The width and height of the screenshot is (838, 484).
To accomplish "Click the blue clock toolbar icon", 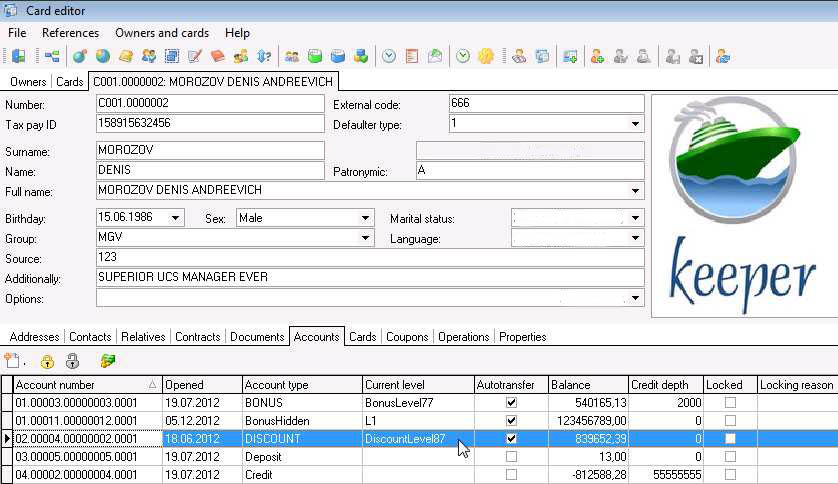I will point(389,56).
